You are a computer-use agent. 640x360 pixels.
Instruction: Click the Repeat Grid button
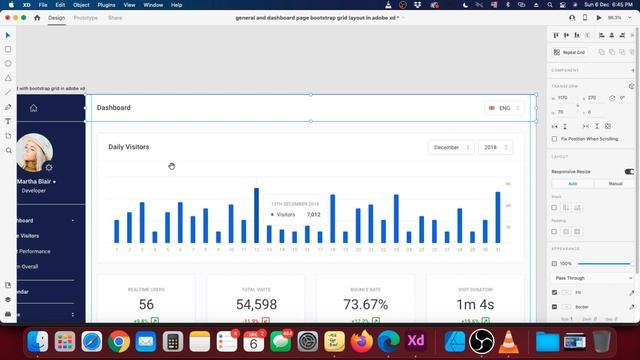(570, 52)
